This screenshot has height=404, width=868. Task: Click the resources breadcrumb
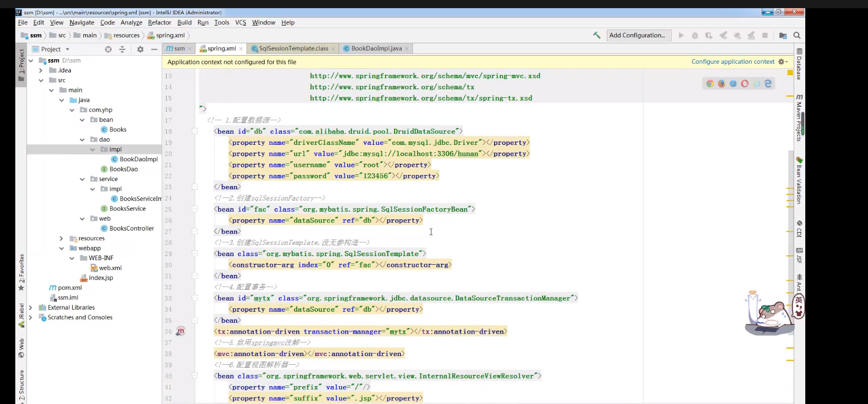click(122, 35)
